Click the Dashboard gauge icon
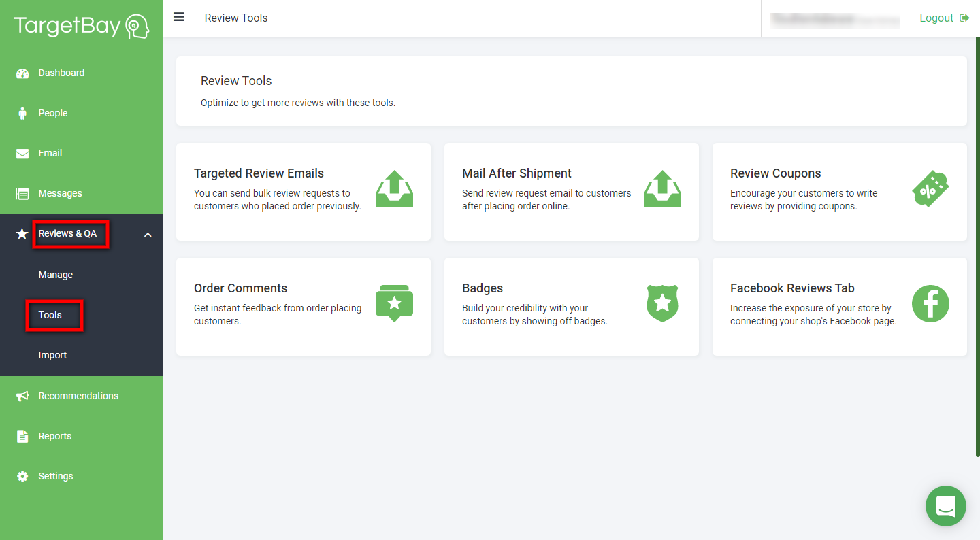Image resolution: width=980 pixels, height=540 pixels. [x=22, y=73]
